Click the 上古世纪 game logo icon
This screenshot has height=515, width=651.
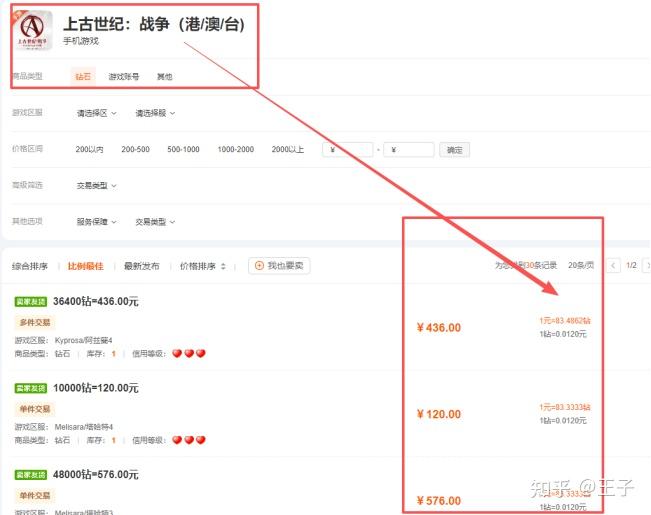(x=32, y=30)
